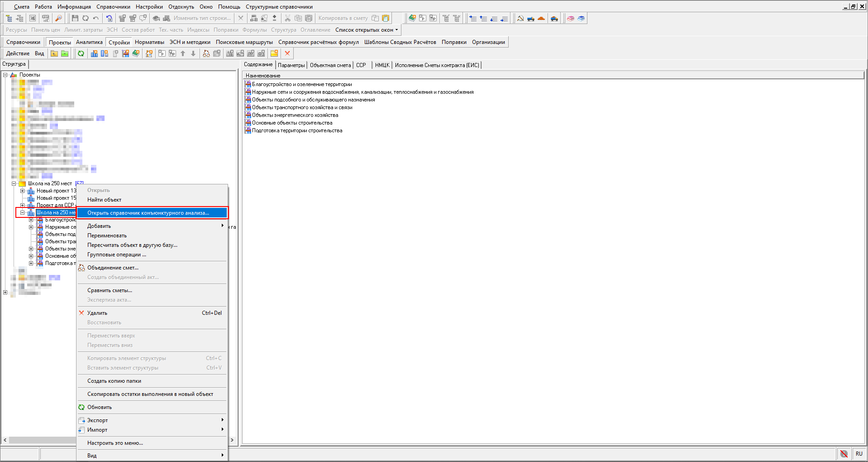Click the yellow folder-up icon
Screen dimensions: 868x462
(54, 53)
